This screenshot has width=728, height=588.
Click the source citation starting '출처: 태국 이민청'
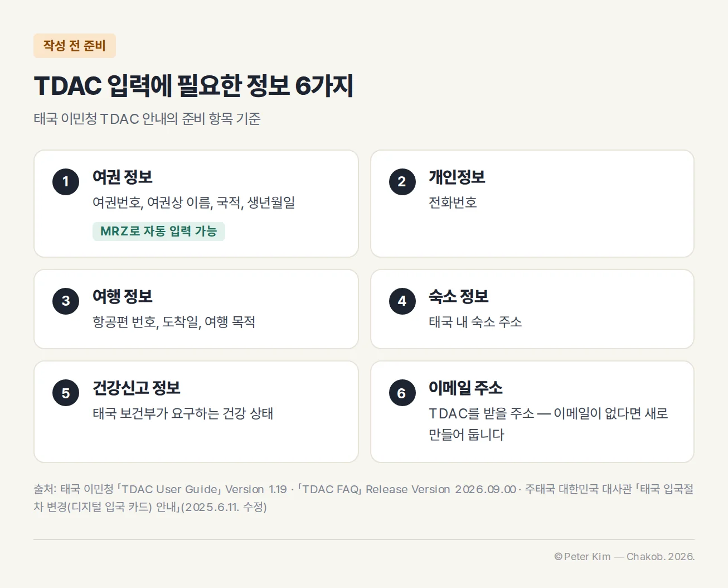[x=363, y=498]
